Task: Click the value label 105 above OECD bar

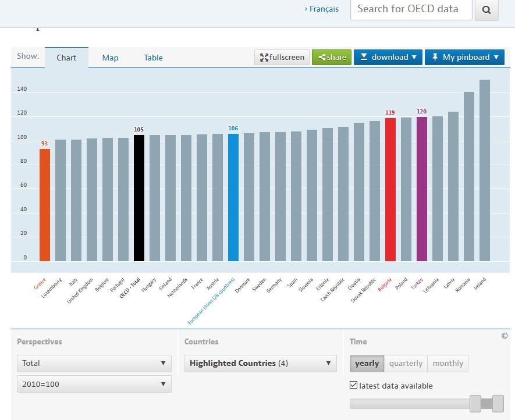Action: pos(138,129)
